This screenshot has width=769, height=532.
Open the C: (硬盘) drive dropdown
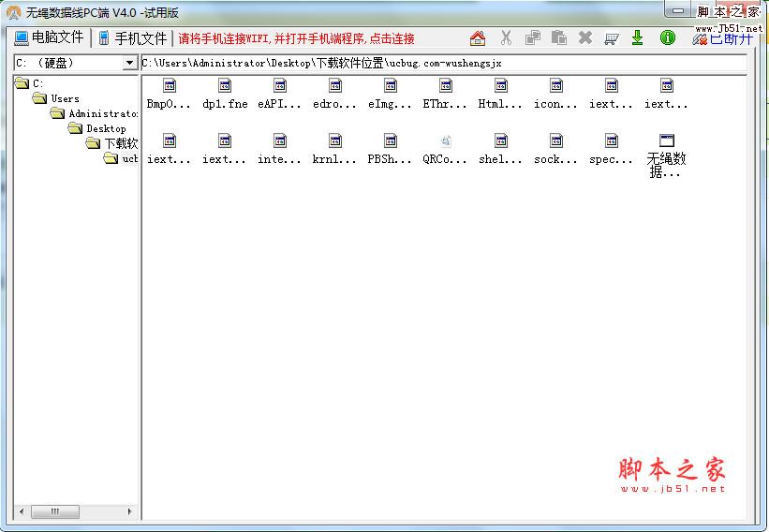129,63
